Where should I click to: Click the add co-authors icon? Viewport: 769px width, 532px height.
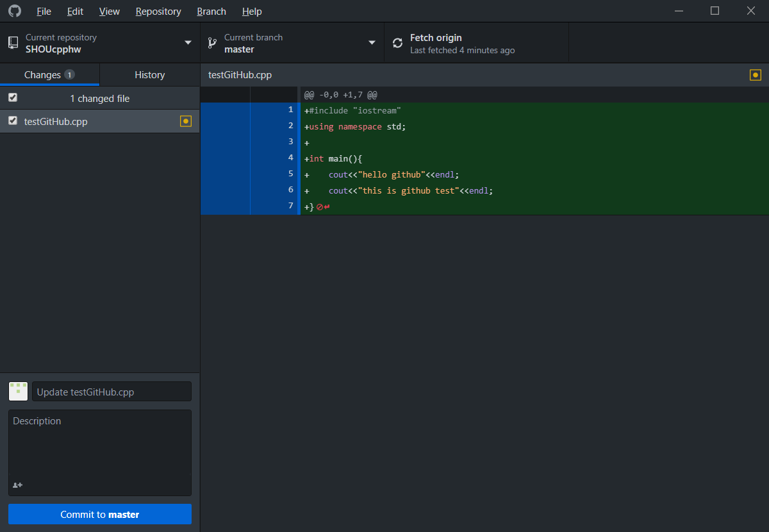pos(17,485)
